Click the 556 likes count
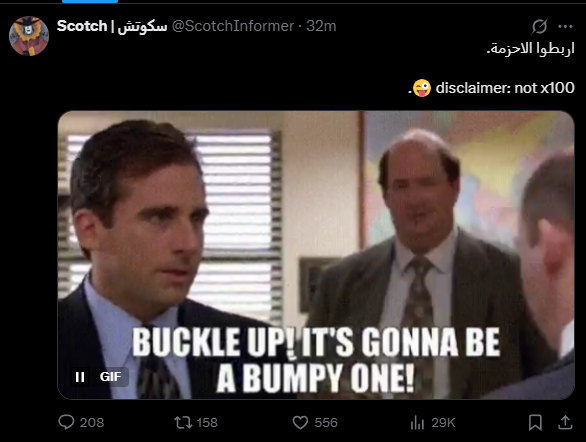The height and width of the screenshot is (442, 586). (326, 423)
